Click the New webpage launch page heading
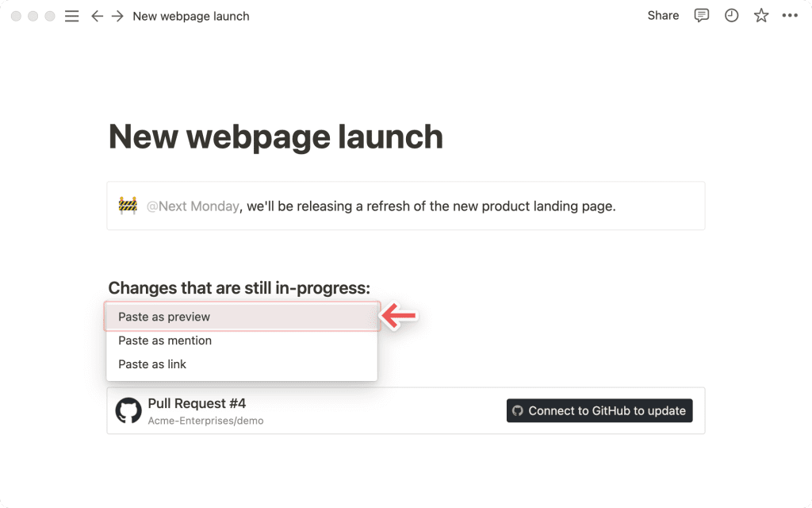The width and height of the screenshot is (812, 508). click(275, 137)
